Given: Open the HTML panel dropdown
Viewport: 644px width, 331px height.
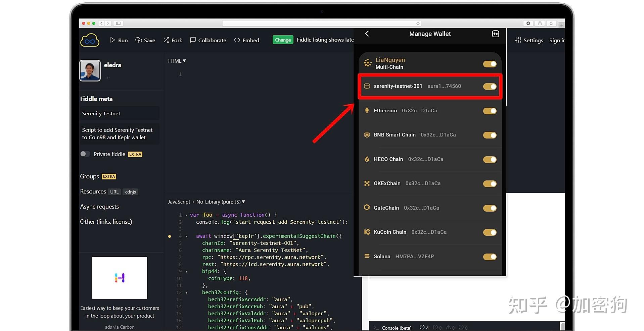Looking at the screenshot, I should coord(177,61).
